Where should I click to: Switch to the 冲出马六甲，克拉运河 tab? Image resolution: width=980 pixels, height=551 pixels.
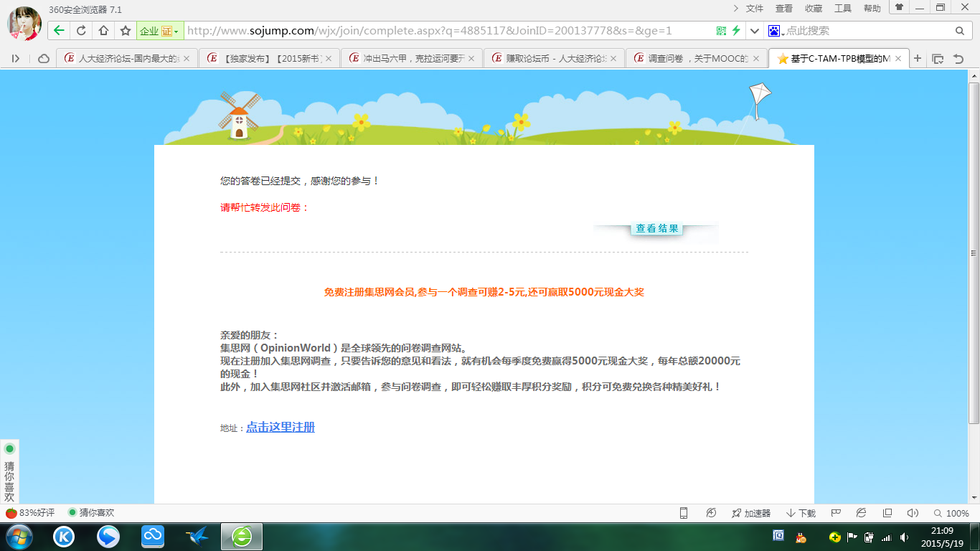[412, 59]
